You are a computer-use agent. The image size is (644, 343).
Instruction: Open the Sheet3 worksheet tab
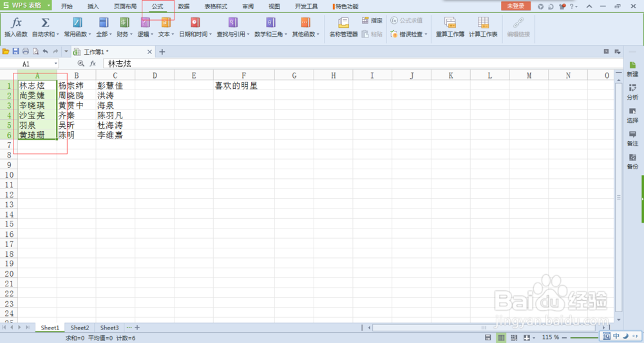pos(109,328)
